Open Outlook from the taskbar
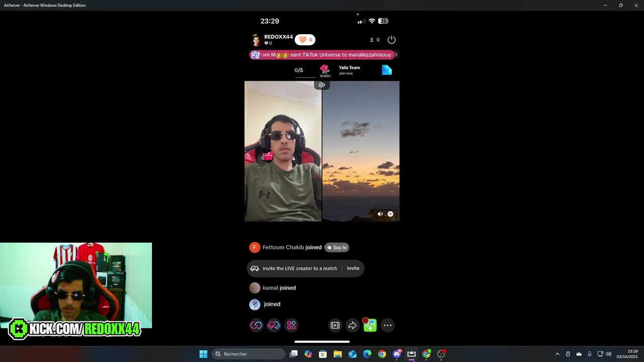Viewport: 644px width, 362px height. pos(353,354)
